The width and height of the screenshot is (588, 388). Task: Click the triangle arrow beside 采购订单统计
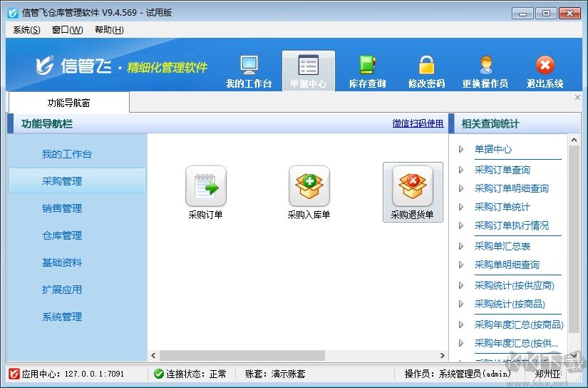point(461,207)
